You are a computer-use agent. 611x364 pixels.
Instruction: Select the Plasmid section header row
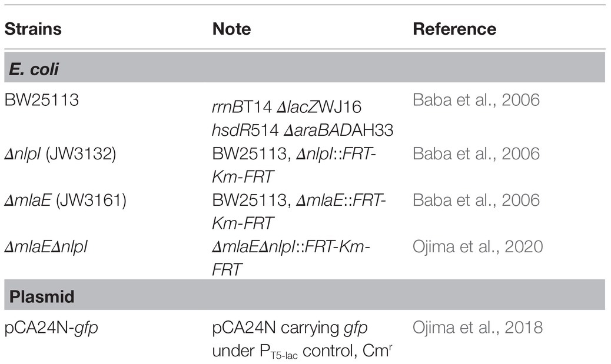[305, 296]
